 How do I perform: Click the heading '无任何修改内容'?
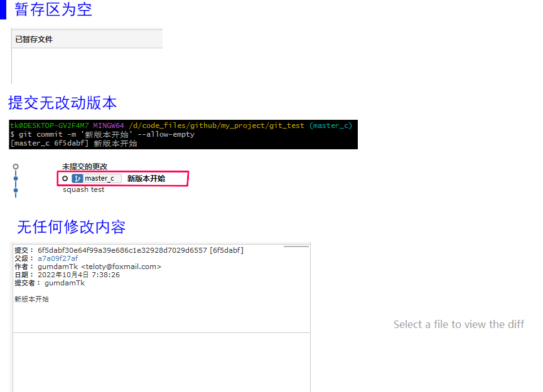click(x=72, y=227)
